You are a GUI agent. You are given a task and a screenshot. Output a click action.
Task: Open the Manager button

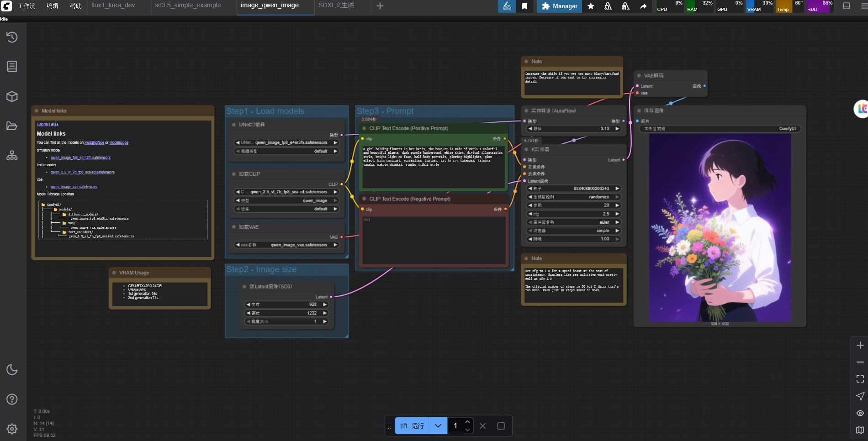click(x=560, y=6)
